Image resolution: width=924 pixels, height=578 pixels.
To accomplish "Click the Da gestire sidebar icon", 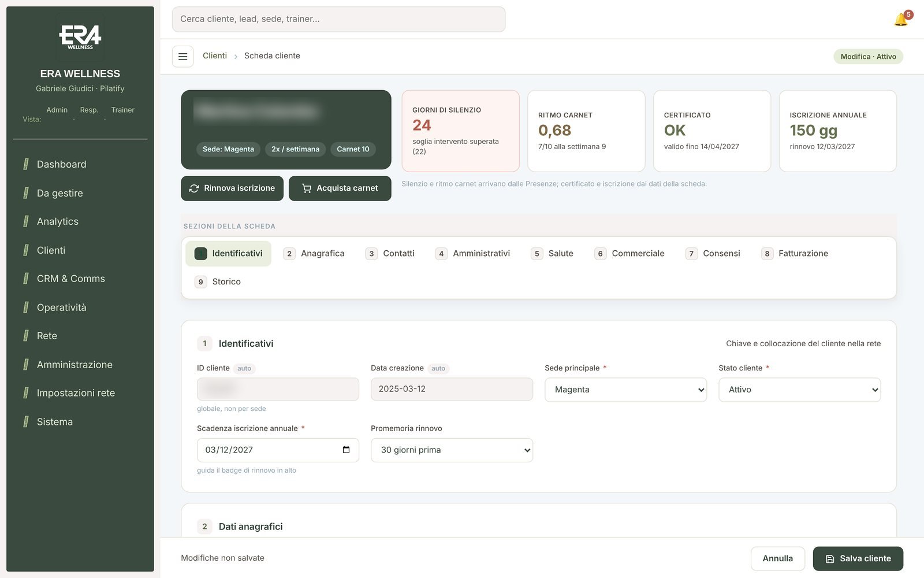I will tap(25, 193).
